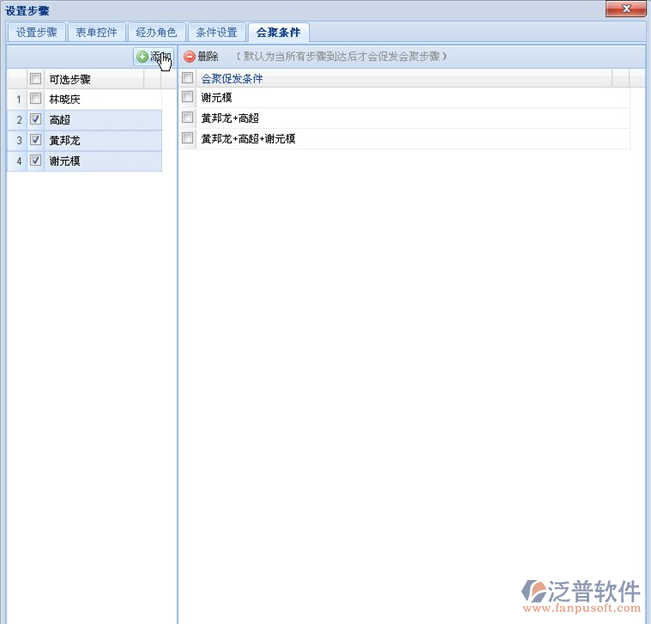The image size is (651, 624).
Task: Check the box for 林晓庆
Action: (36, 99)
